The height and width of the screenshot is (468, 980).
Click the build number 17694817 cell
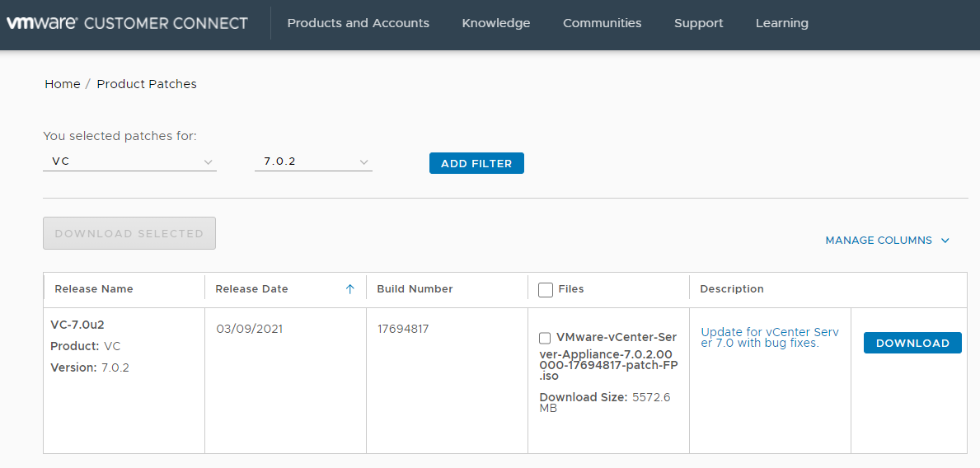click(403, 329)
